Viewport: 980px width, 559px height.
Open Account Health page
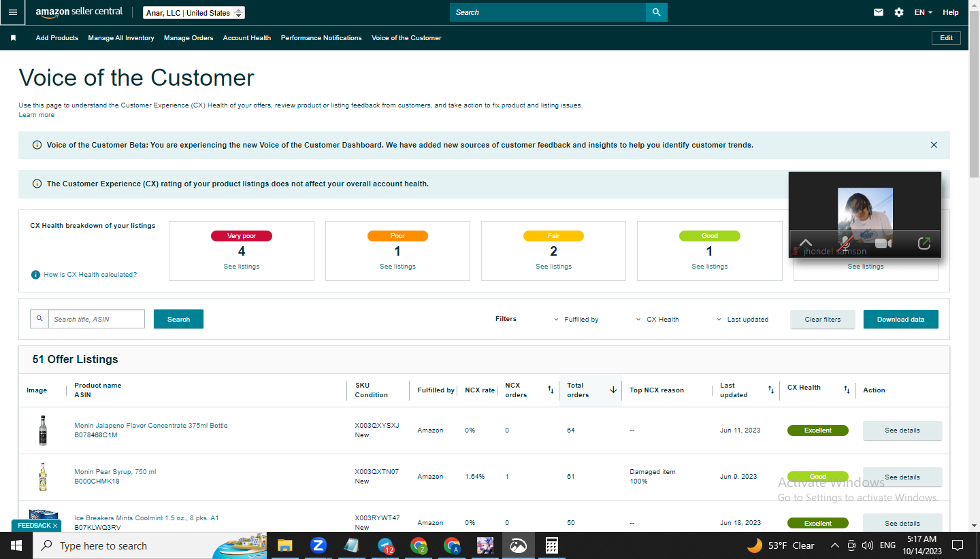pyautogui.click(x=247, y=38)
